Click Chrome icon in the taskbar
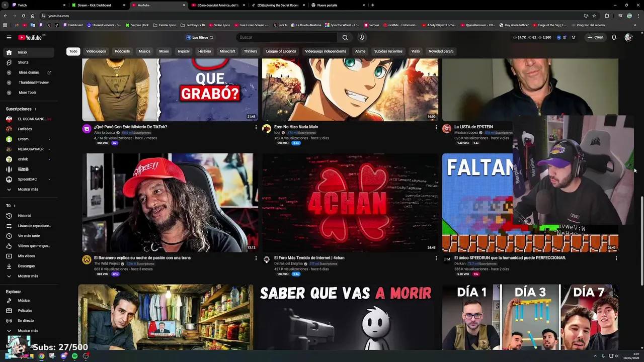The width and height of the screenshot is (644, 362). [x=41, y=356]
